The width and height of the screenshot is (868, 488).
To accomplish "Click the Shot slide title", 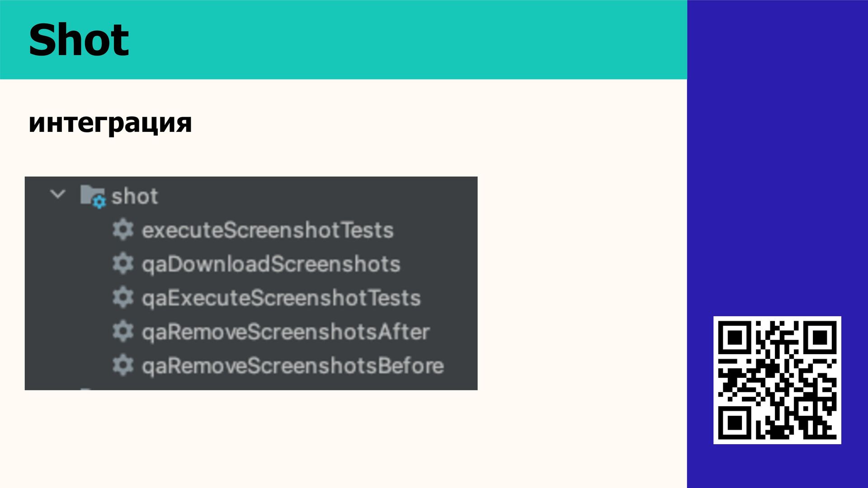I will [79, 40].
